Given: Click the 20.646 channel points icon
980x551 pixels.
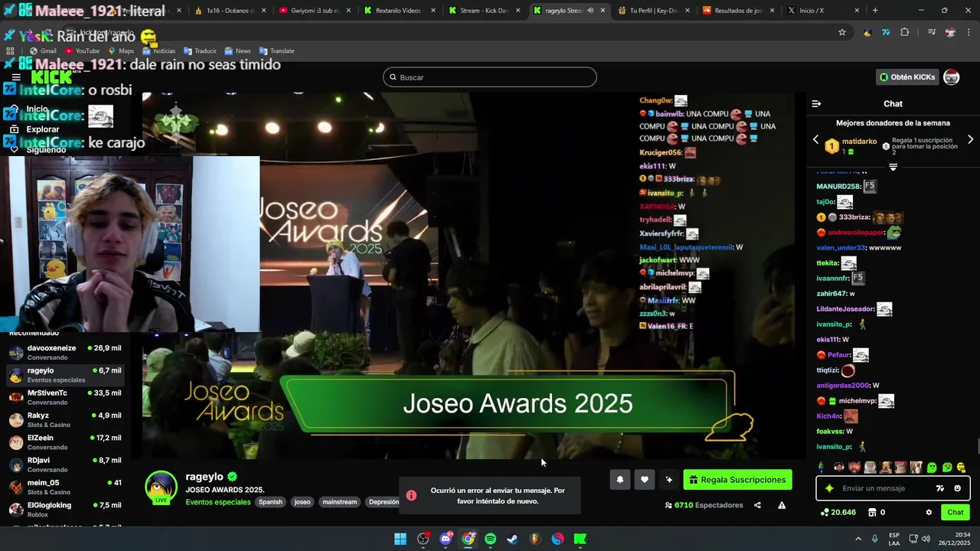Looking at the screenshot, I should point(838,513).
